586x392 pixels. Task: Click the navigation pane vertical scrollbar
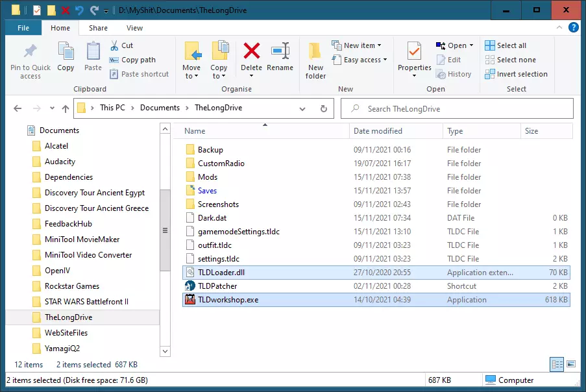coord(165,232)
